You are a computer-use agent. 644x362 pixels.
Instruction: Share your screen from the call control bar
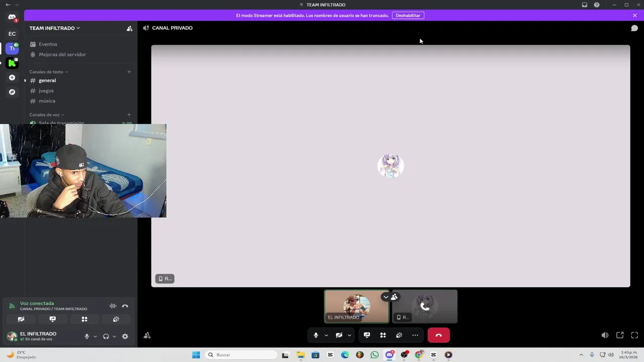click(367, 335)
